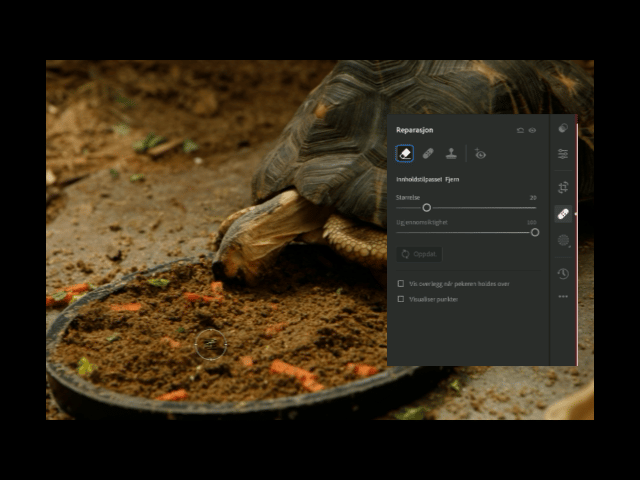640x480 pixels.
Task: Open the Masking dotted circle tool
Action: pos(563,240)
